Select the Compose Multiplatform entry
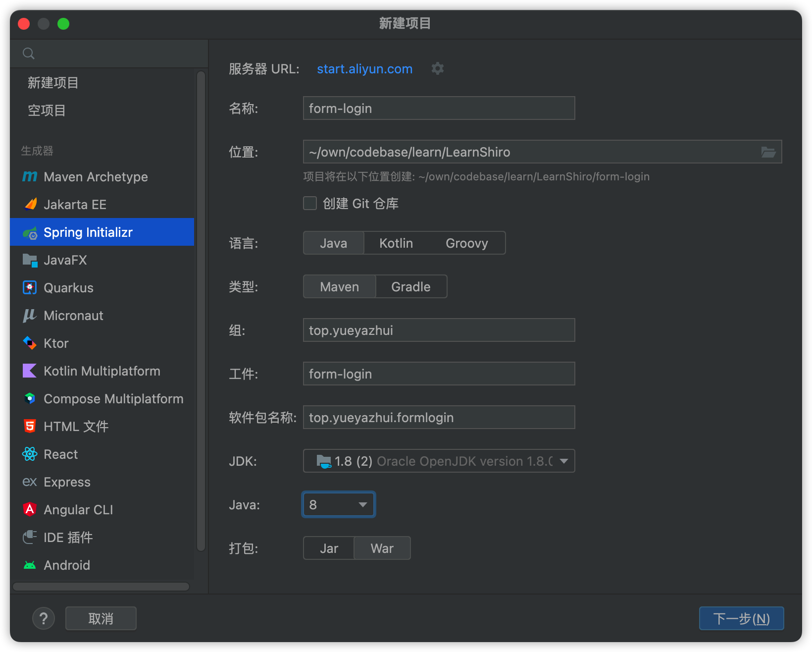This screenshot has height=652, width=812. [x=102, y=398]
